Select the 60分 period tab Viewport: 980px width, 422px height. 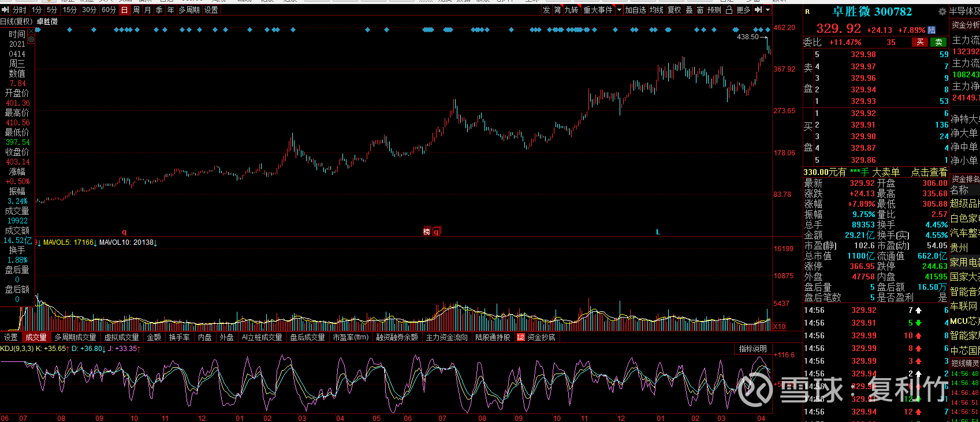click(x=109, y=10)
